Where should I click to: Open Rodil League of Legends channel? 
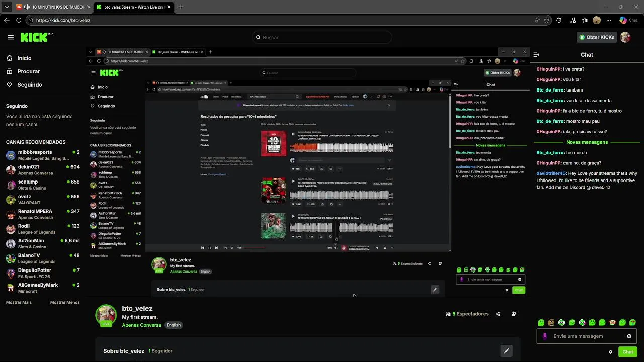pyautogui.click(x=43, y=229)
